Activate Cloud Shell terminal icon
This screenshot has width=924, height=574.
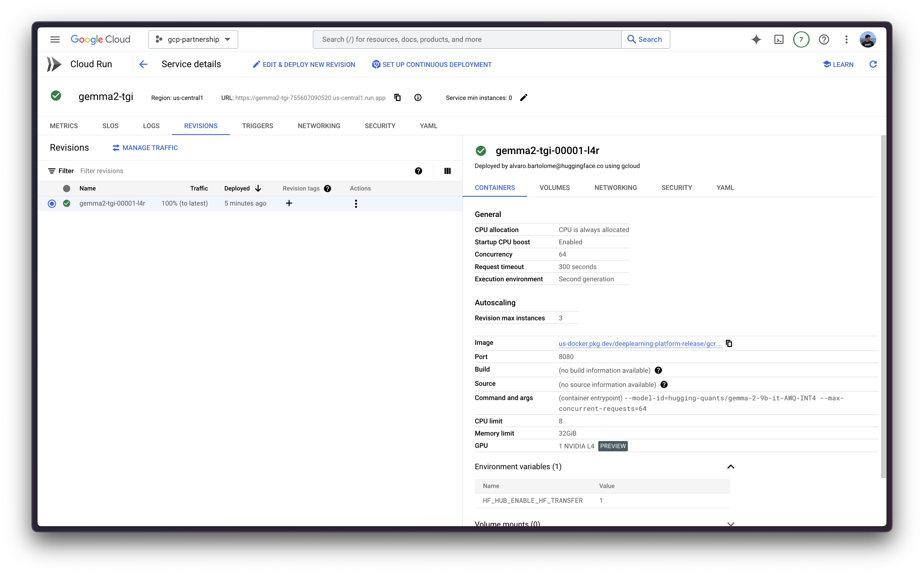pos(779,40)
